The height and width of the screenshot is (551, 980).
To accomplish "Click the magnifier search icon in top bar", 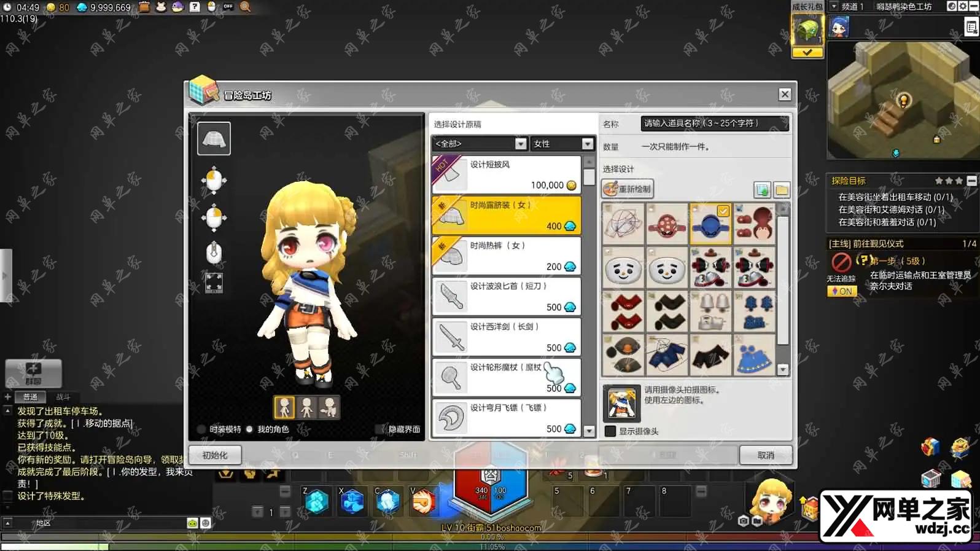I will [245, 7].
